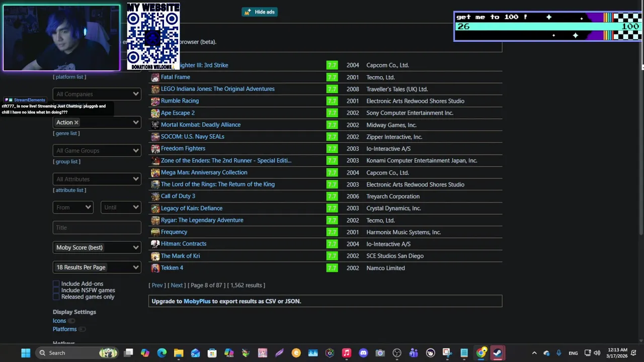Open the All Companies dropdown
The height and width of the screenshot is (362, 644).
point(97,94)
